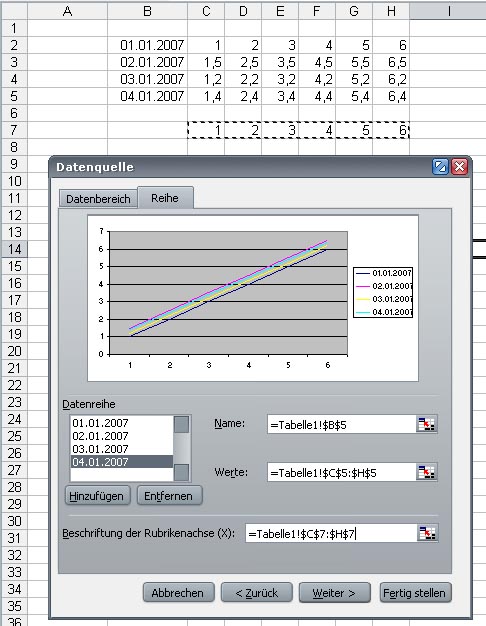Click the Datenreihe list scroll down arrow
This screenshot has height=626, width=486.
pos(182,472)
